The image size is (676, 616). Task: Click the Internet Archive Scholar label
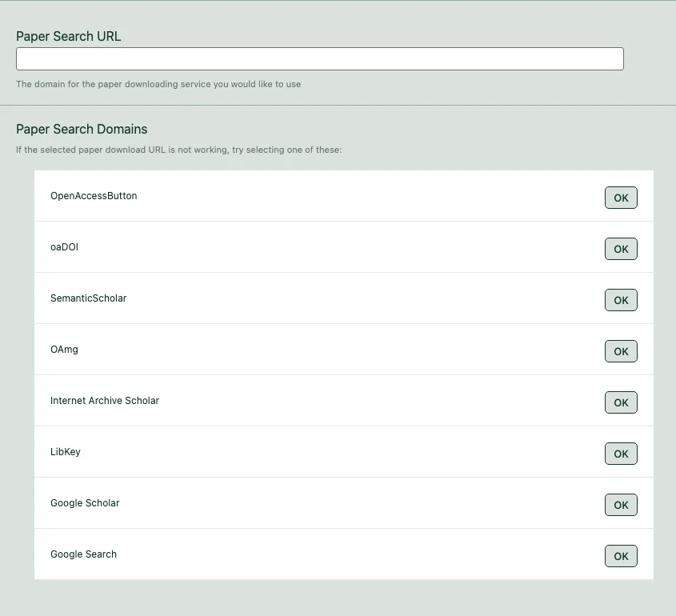click(105, 401)
